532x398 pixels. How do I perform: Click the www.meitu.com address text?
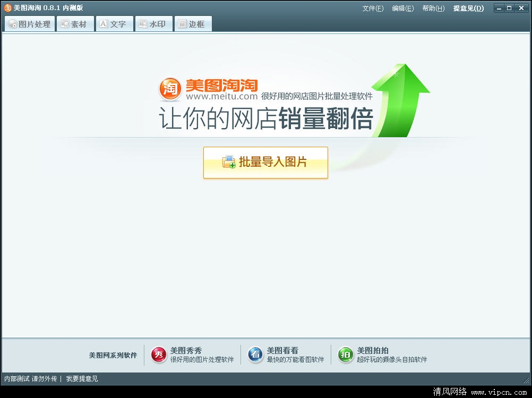(x=222, y=96)
